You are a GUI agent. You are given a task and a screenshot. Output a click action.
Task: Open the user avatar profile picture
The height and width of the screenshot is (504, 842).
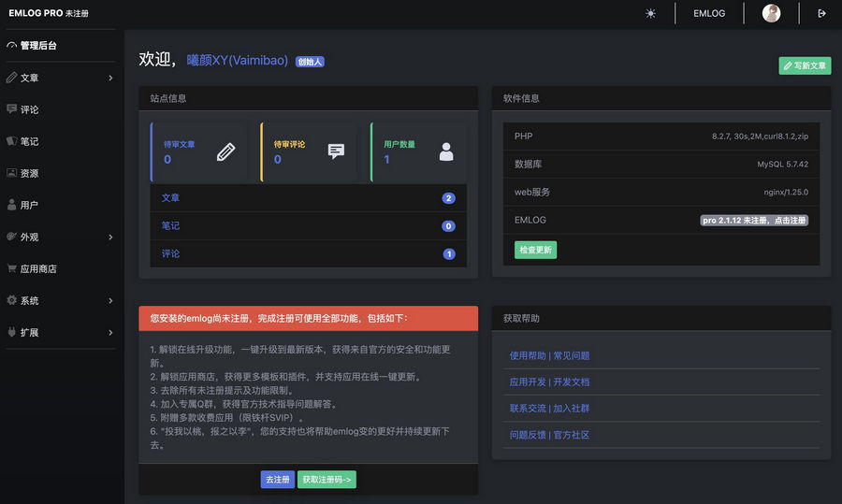click(771, 13)
